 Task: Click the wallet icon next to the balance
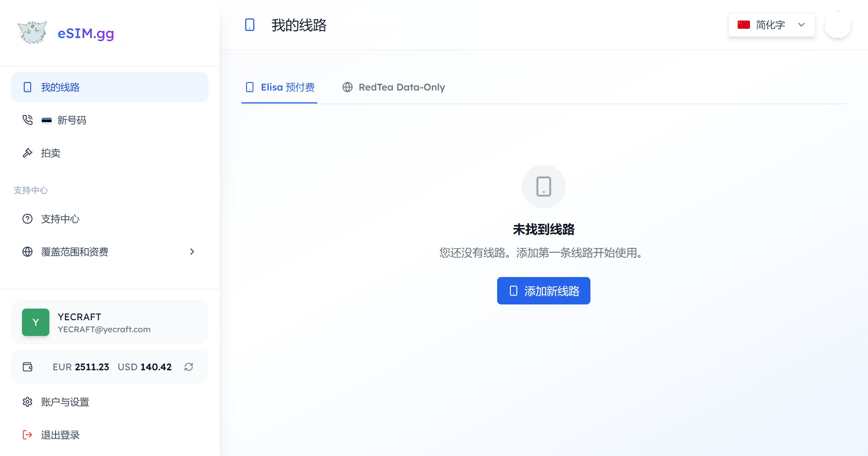pyautogui.click(x=28, y=367)
